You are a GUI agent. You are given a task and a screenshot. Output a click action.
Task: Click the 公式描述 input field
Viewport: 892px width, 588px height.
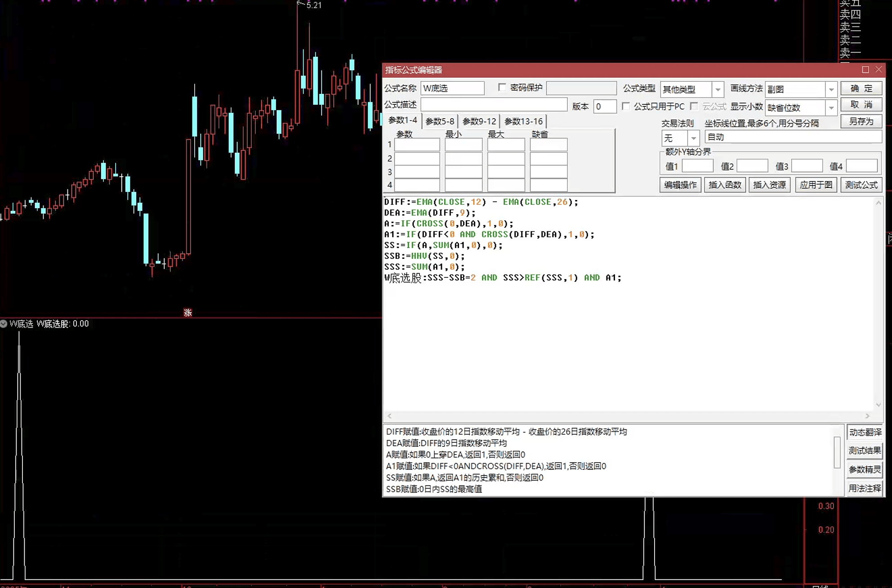tap(494, 105)
